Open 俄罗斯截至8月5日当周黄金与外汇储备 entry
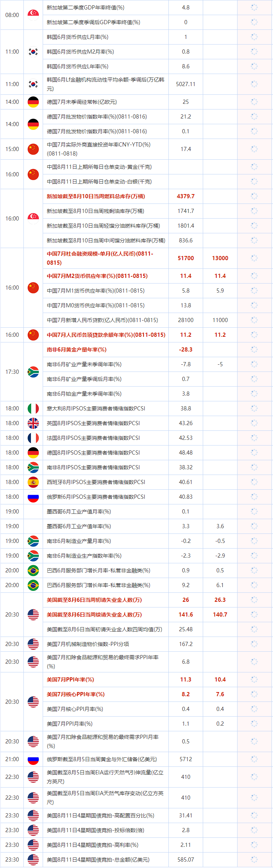Screen dimensions: 273x868 click(102, 759)
